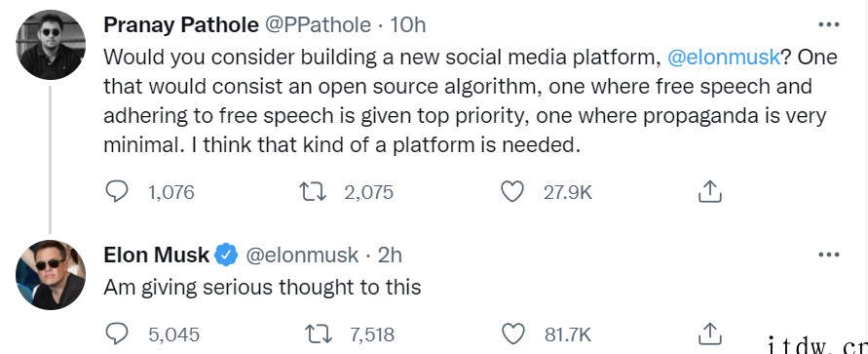Open the Elon Musk display name
This screenshot has height=354, width=868.
pyautogui.click(x=157, y=255)
